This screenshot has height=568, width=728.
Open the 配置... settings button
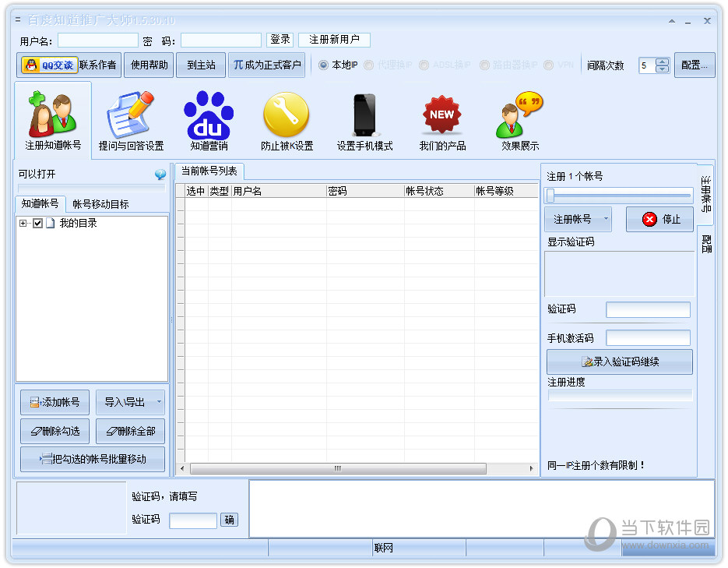tap(695, 65)
